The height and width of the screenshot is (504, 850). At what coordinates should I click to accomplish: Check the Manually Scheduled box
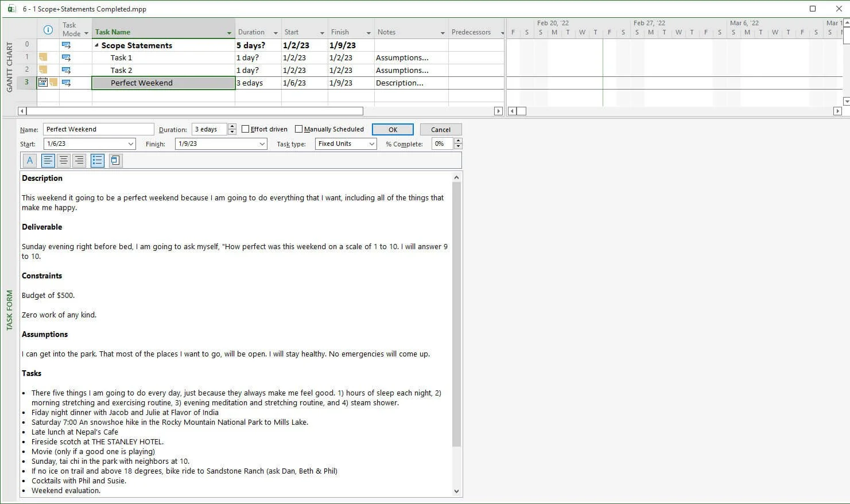tap(299, 129)
